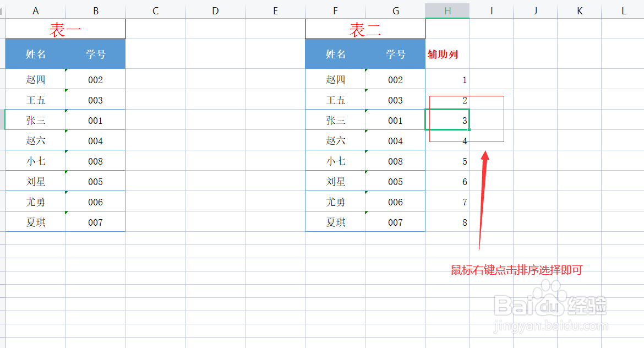This screenshot has width=644, height=348.
Task: Click the 表一 title cell
Action: [x=64, y=28]
